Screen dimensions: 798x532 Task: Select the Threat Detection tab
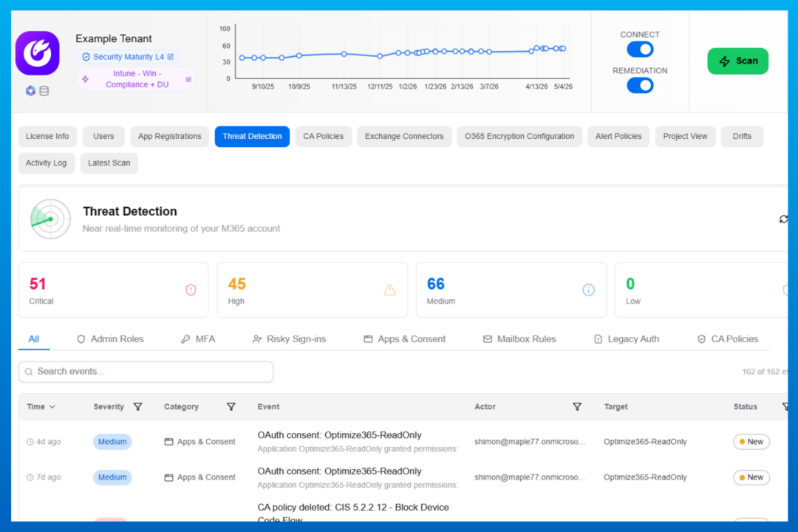252,137
